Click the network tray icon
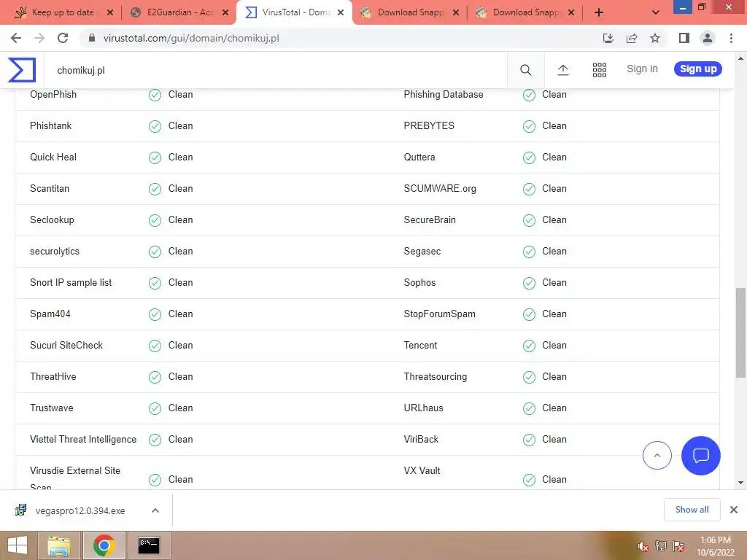This screenshot has width=747, height=560. 661,546
